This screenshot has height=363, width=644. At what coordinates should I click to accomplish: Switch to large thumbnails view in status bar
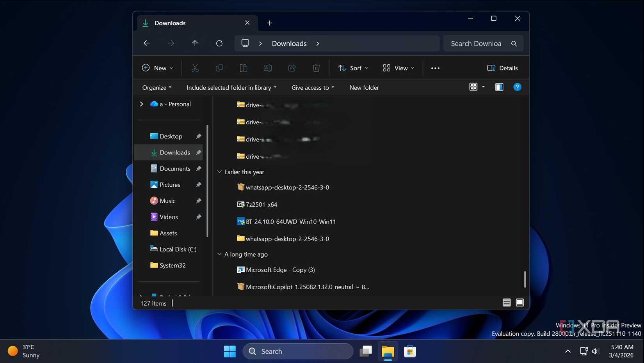coord(520,303)
